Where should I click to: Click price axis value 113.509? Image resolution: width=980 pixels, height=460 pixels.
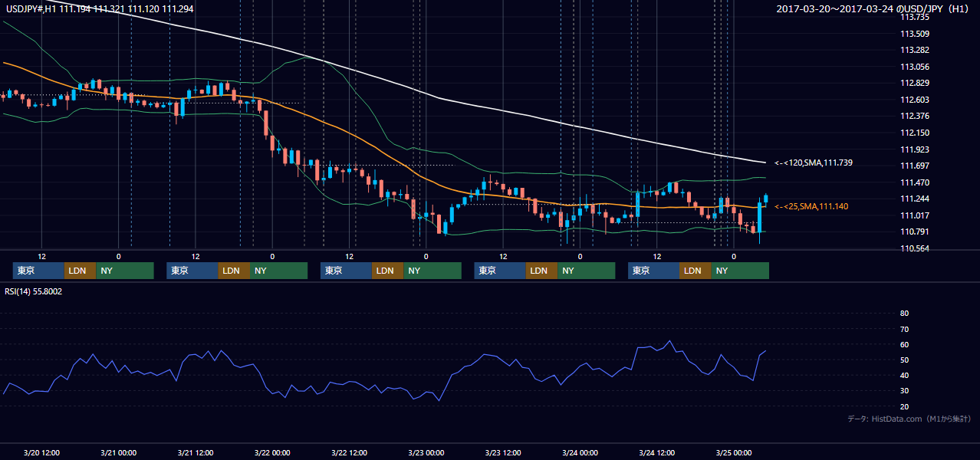(914, 34)
